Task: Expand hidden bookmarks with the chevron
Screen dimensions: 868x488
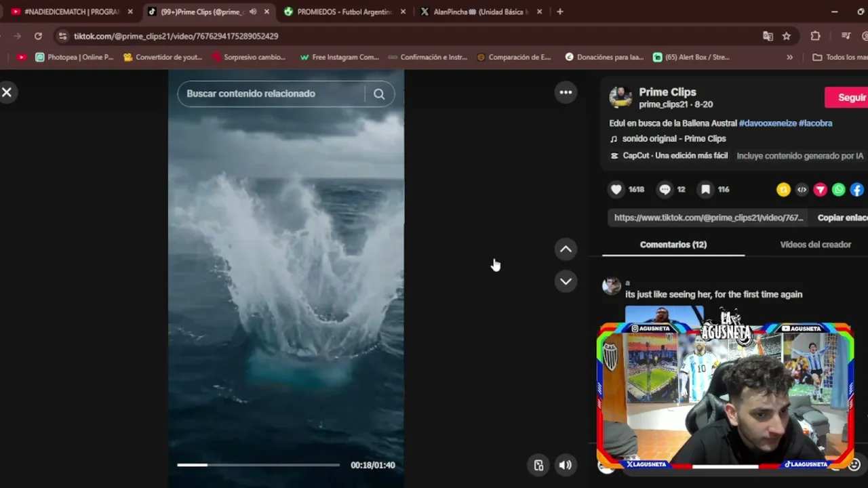Action: click(x=789, y=58)
